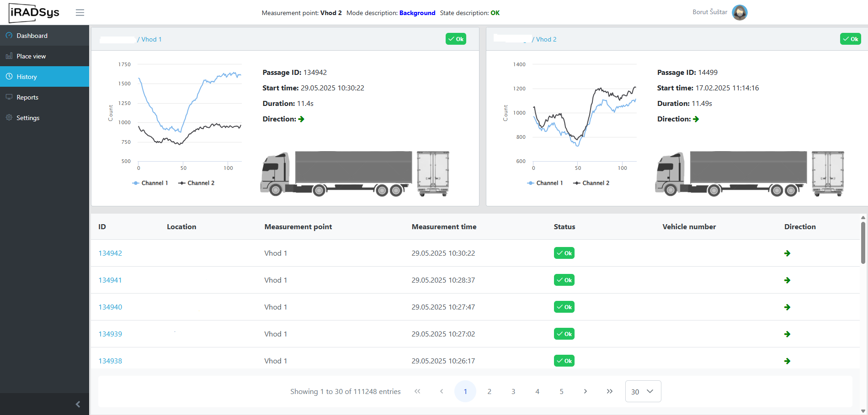Toggle Channel 2 legend in Vhod 2 chart

(591, 183)
